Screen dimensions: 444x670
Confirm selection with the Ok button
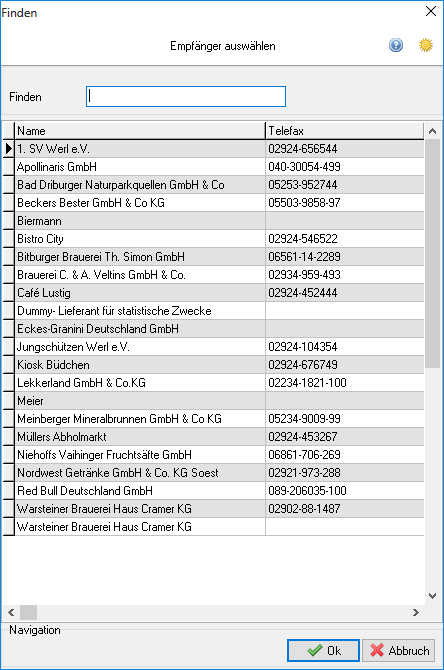coord(323,650)
